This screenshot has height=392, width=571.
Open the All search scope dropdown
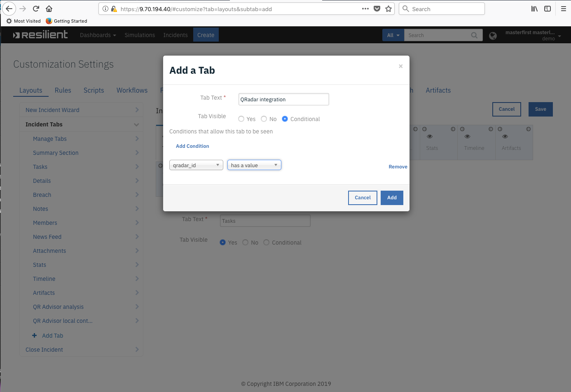pyautogui.click(x=393, y=35)
